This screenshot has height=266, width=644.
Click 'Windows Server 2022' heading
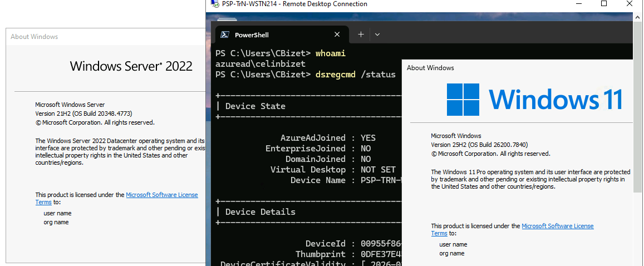[x=131, y=66]
